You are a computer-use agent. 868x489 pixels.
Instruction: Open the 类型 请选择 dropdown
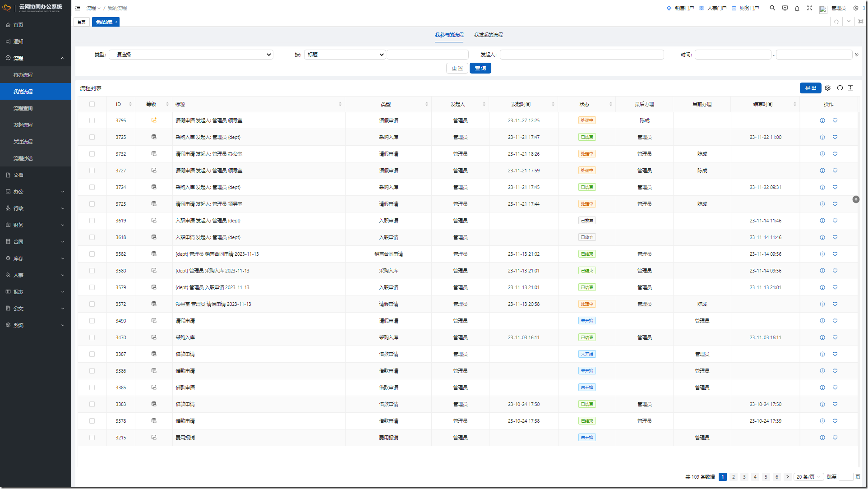point(191,55)
